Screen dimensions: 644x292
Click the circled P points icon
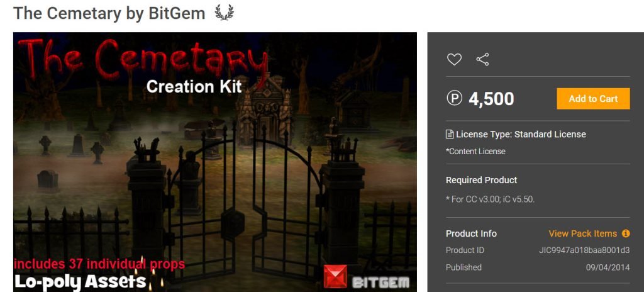coord(454,98)
